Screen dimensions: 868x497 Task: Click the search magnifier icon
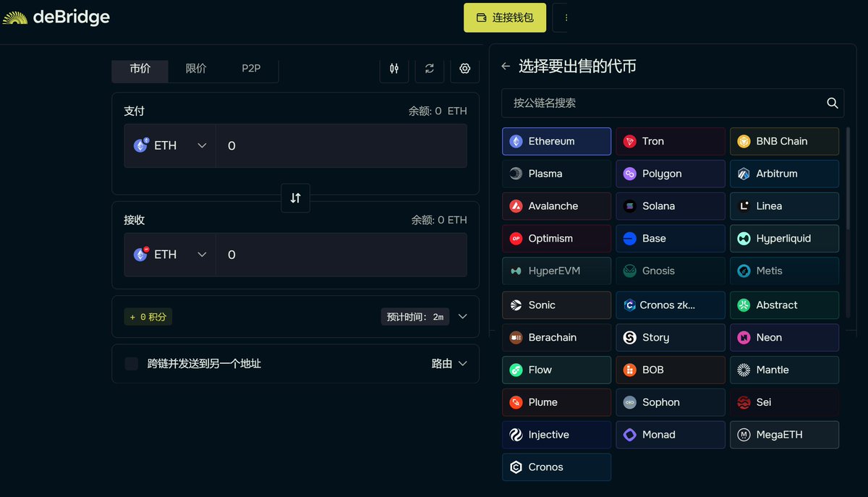(x=833, y=103)
